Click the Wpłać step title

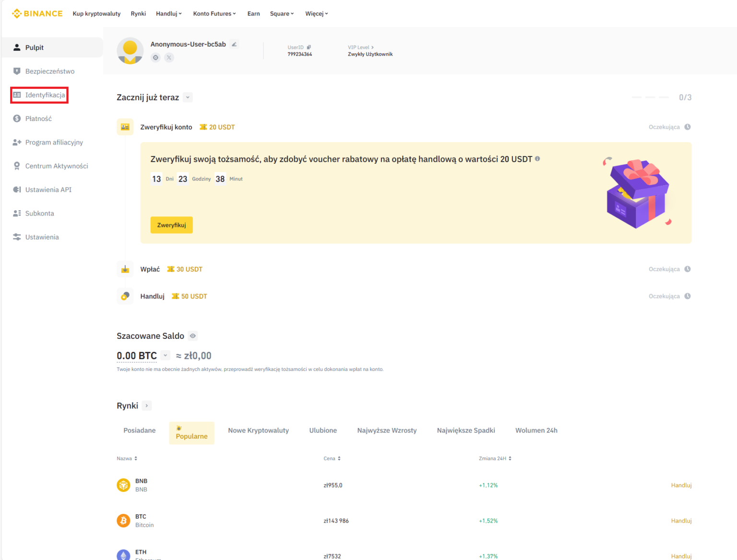click(x=150, y=269)
